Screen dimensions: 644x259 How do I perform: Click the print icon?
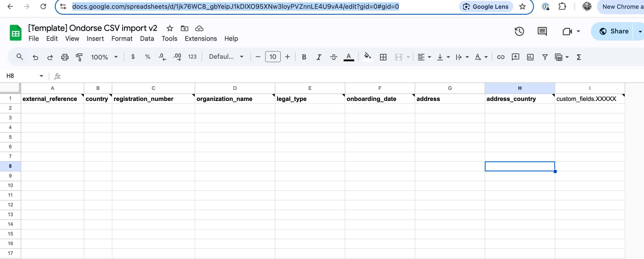tap(65, 57)
